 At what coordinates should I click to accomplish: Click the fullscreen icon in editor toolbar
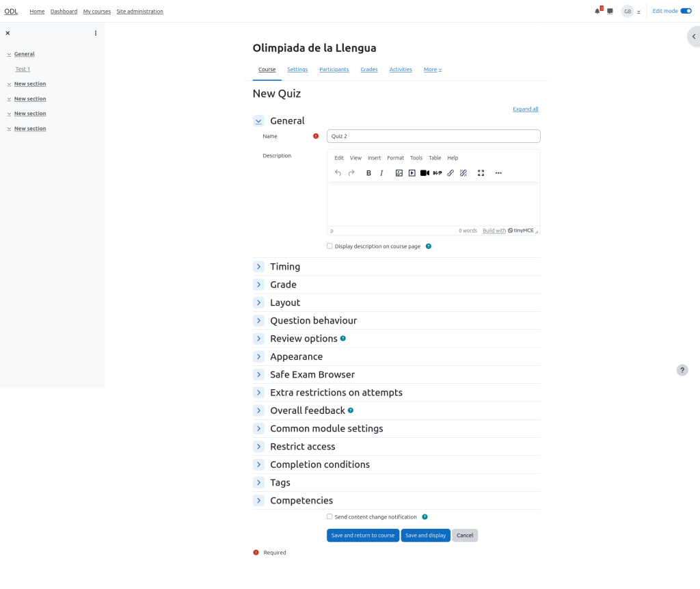coord(481,173)
